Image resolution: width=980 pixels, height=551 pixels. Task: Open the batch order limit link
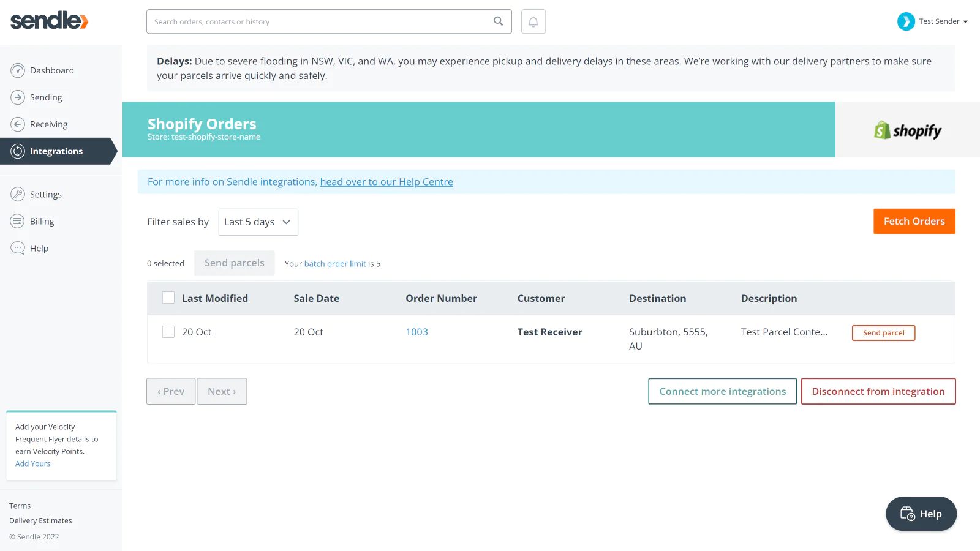(x=335, y=264)
